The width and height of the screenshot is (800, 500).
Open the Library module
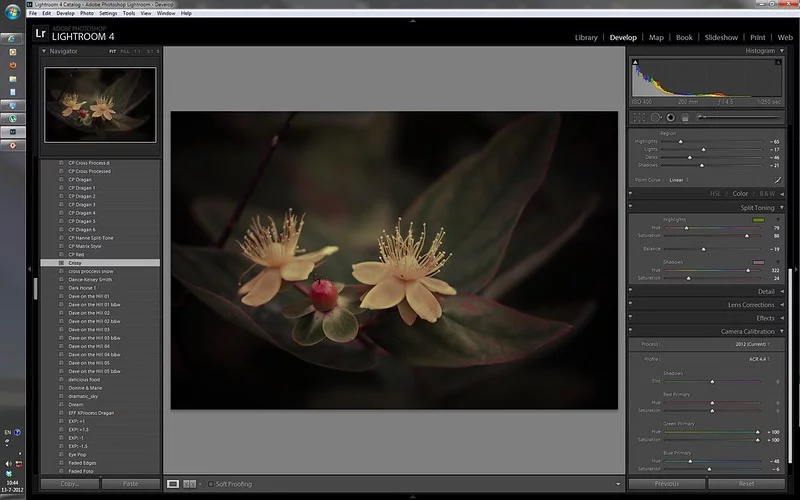(x=586, y=37)
